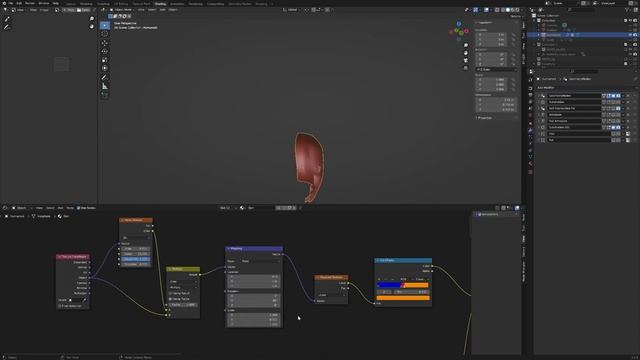Open Mapping node Type Point dropdown
This screenshot has width=640, height=360.
coord(259,261)
